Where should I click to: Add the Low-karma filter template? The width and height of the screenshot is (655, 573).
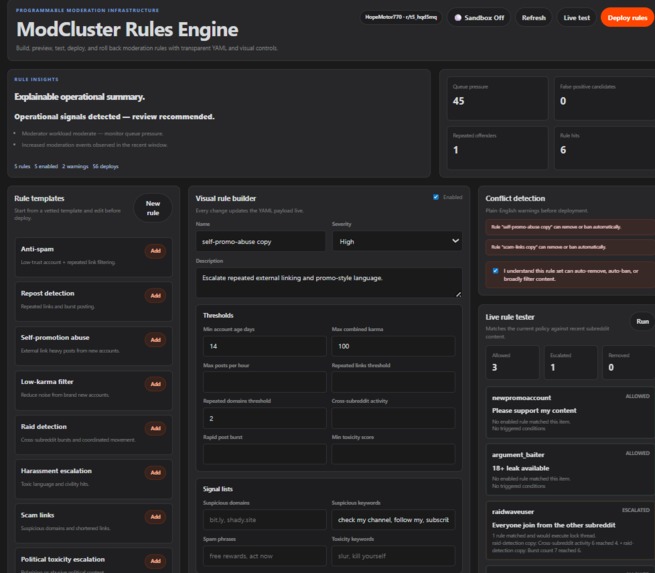pos(155,384)
